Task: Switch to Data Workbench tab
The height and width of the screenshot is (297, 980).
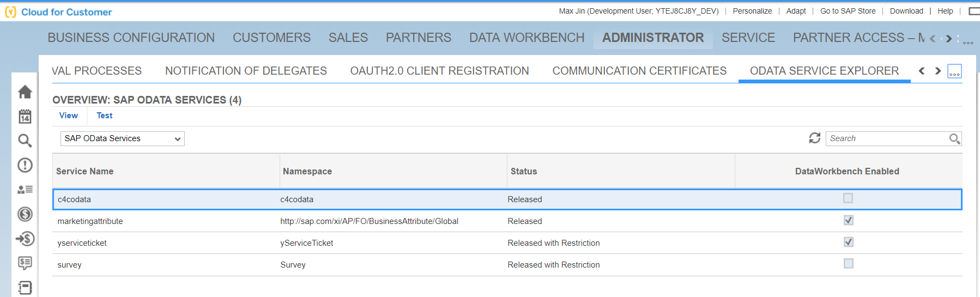Action: pyautogui.click(x=527, y=38)
